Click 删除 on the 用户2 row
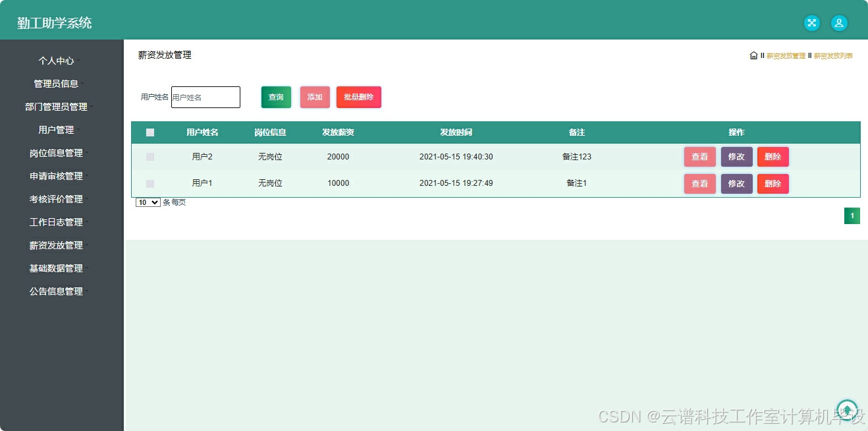Image resolution: width=868 pixels, height=431 pixels. click(773, 156)
